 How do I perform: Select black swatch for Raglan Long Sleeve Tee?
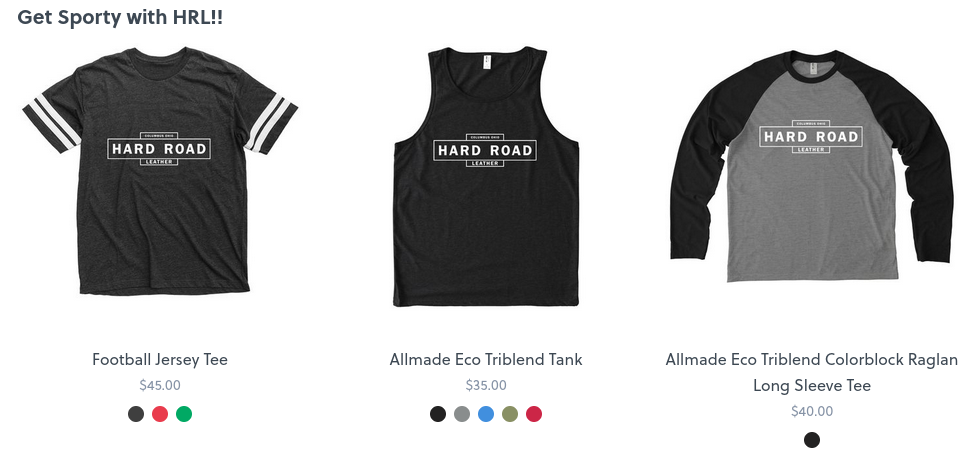812,440
